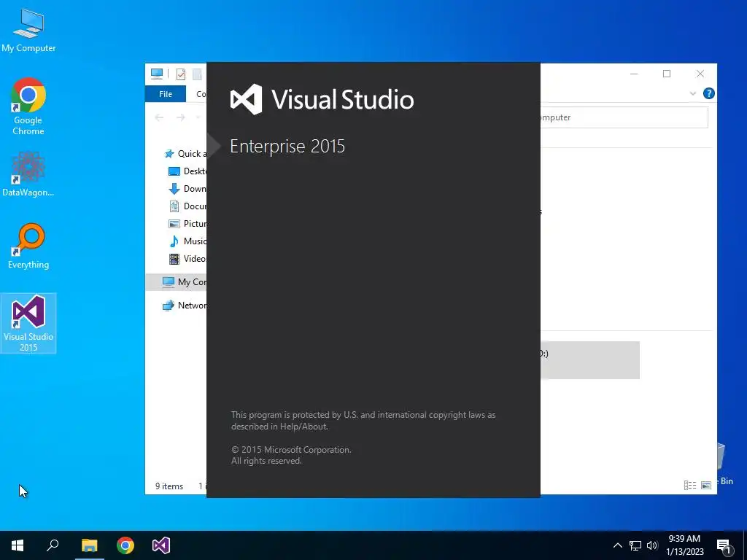This screenshot has width=747, height=560.
Task: Switch to File Explorer in taskbar
Action: [x=89, y=545]
